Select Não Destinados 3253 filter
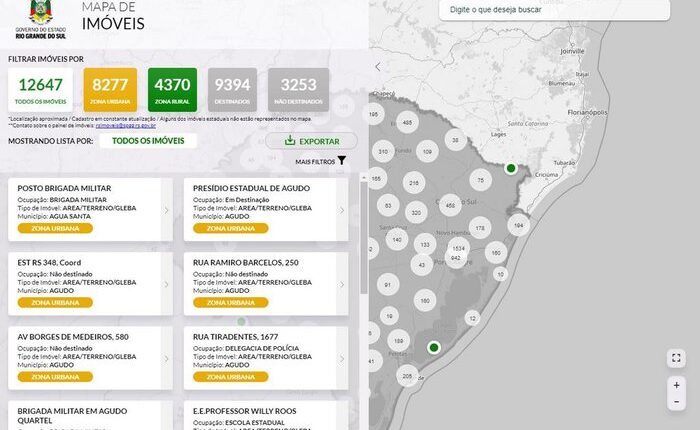The width and height of the screenshot is (700, 430). 298,89
